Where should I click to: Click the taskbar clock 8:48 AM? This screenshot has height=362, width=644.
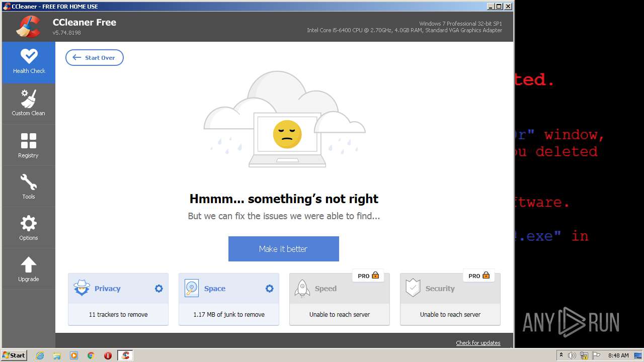(618, 355)
